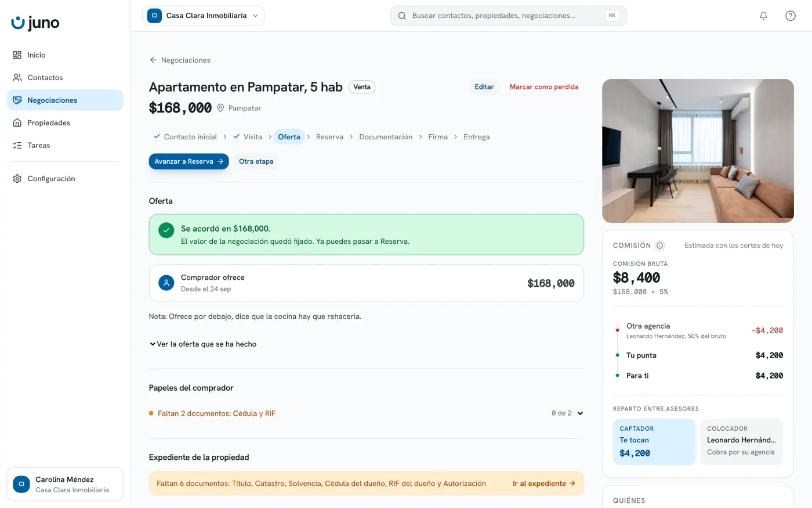Click the Para ti $4,200 row
812x508 pixels.
(698, 376)
